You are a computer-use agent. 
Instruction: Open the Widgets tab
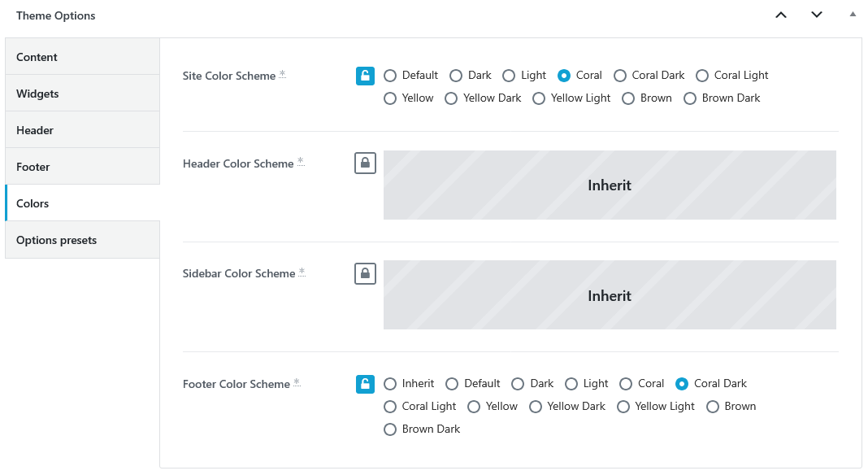click(82, 93)
